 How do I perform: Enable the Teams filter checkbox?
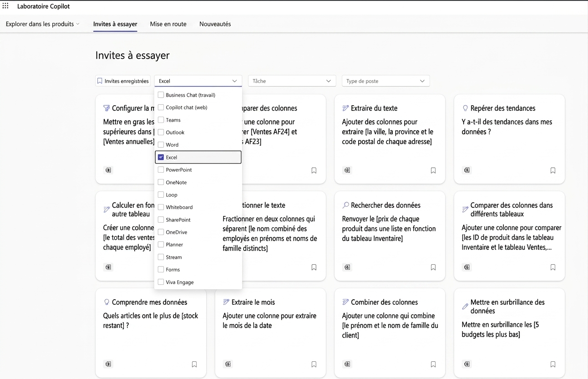pos(161,120)
